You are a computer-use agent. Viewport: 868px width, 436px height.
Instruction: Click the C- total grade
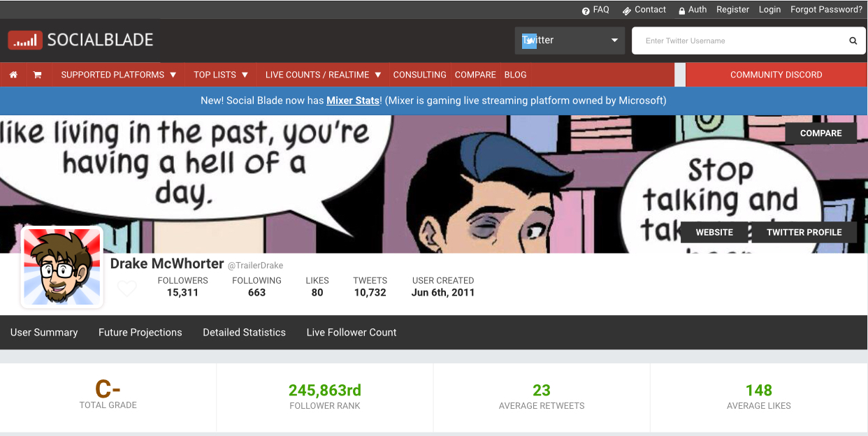click(108, 389)
